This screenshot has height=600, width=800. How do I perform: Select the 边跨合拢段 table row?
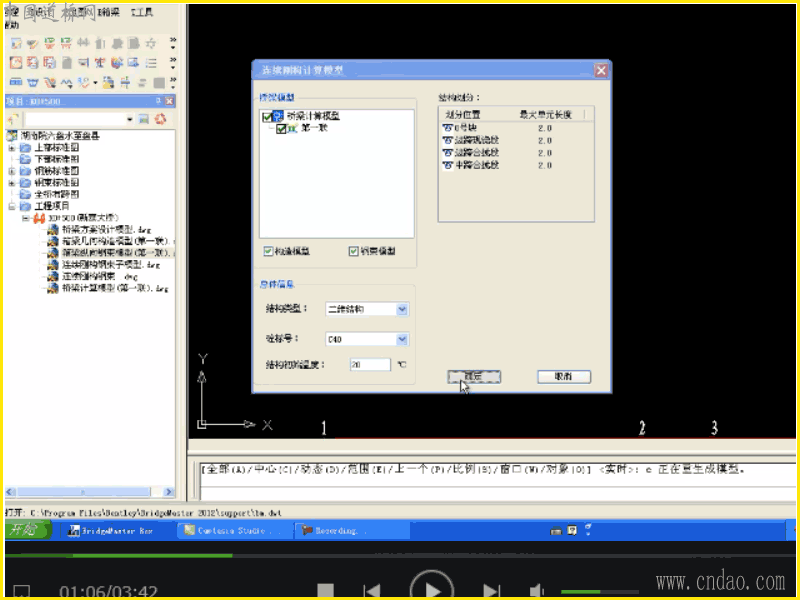pyautogui.click(x=515, y=153)
